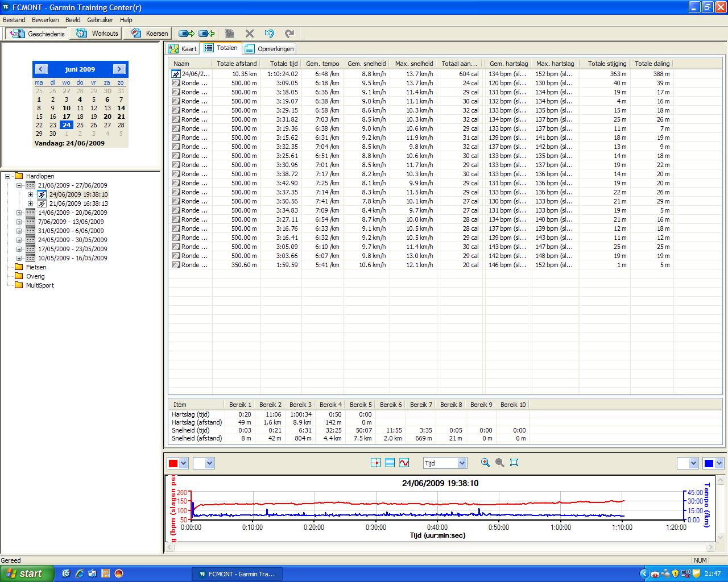Collapse the 21/06/2009 - 27/06/2009 week

click(19, 185)
